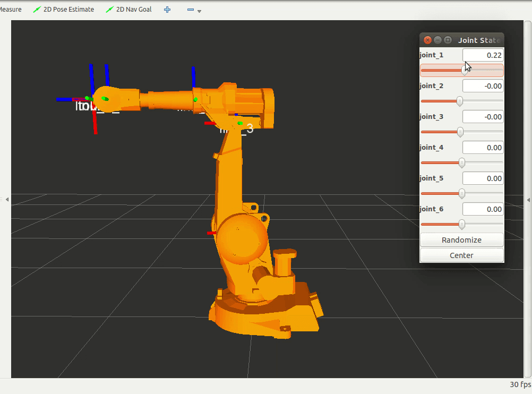Click the blue plus add-tool icon

[x=167, y=10]
